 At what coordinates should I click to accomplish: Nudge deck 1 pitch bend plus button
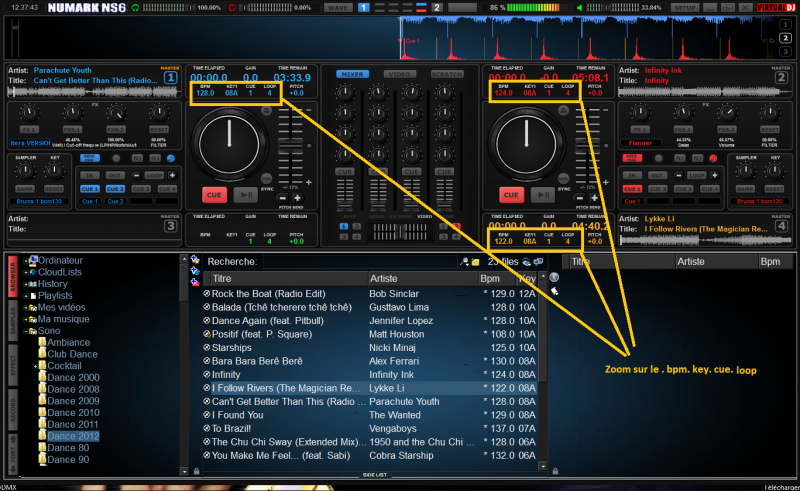pos(297,198)
